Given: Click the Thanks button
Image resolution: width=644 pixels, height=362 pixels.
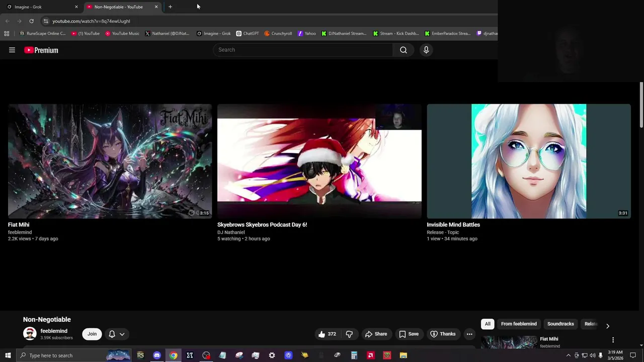Looking at the screenshot, I should coord(443,334).
